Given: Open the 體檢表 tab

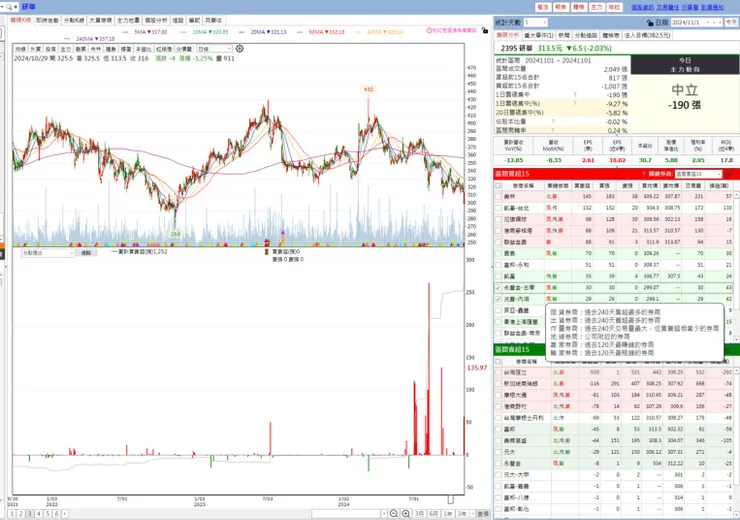Looking at the screenshot, I should click(611, 35).
